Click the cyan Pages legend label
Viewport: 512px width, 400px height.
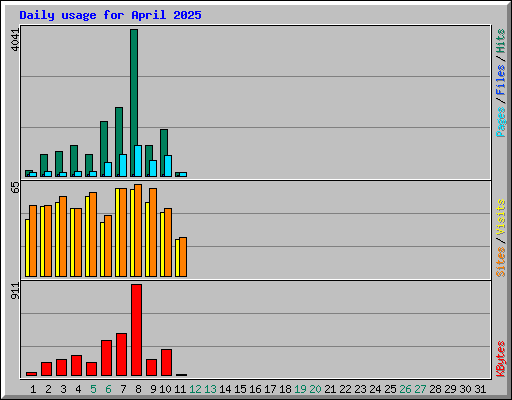click(x=501, y=122)
